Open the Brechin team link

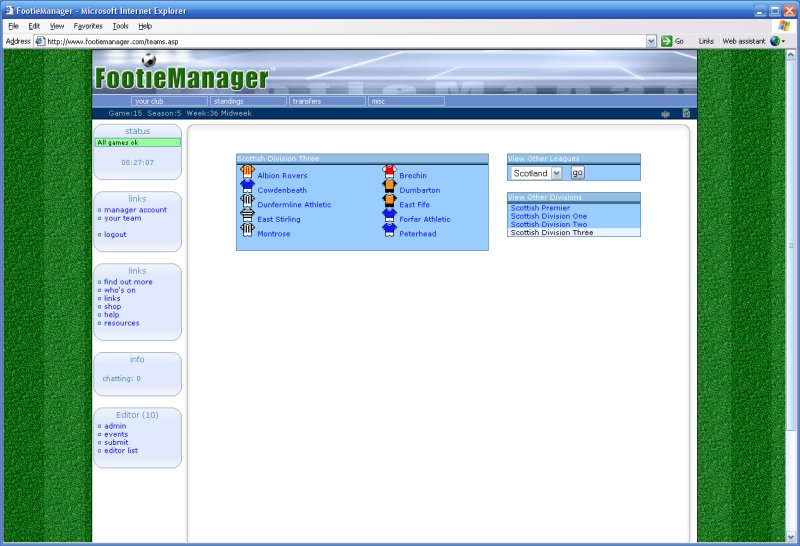click(413, 176)
